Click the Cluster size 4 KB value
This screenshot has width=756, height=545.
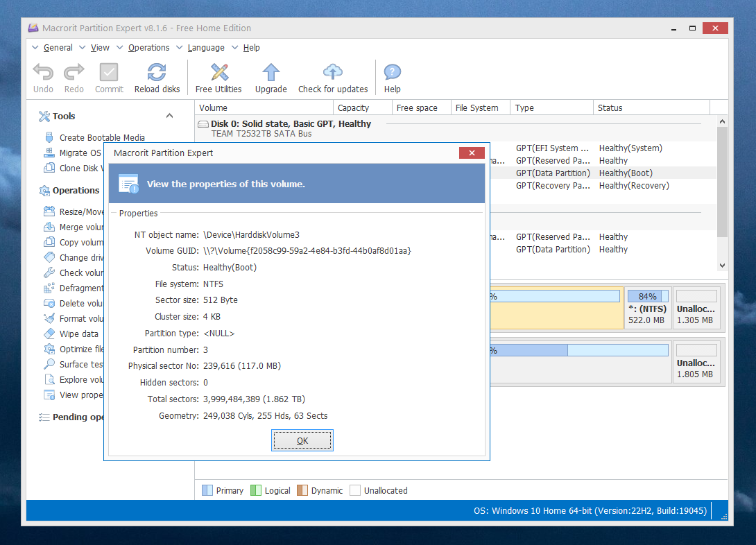tap(212, 317)
